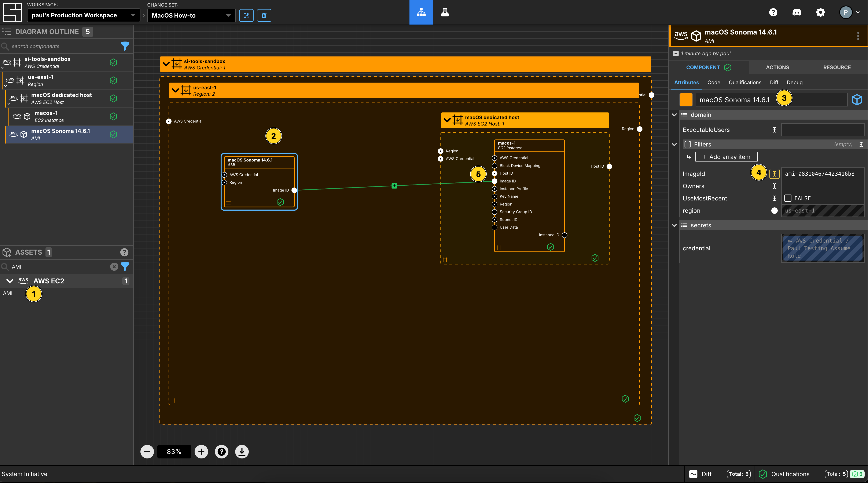This screenshot has height=483, width=868.
Task: Click the Host ID output socket on dedicated host
Action: (609, 166)
